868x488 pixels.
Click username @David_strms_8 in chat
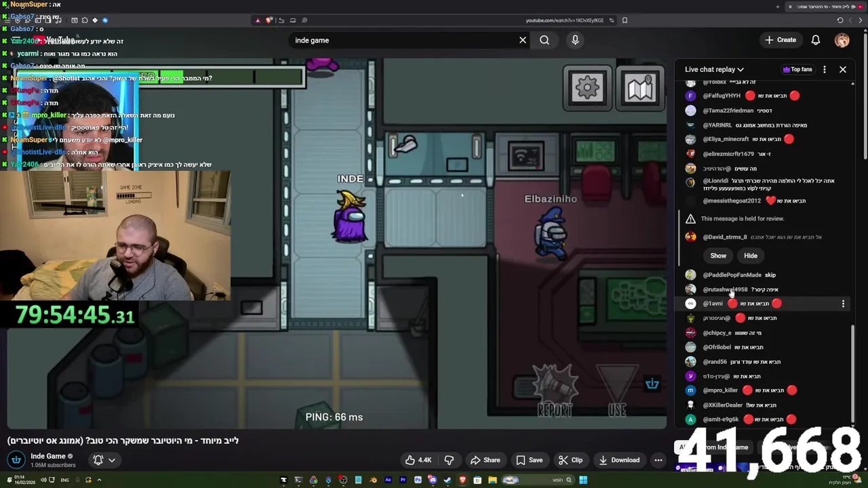pyautogui.click(x=725, y=237)
